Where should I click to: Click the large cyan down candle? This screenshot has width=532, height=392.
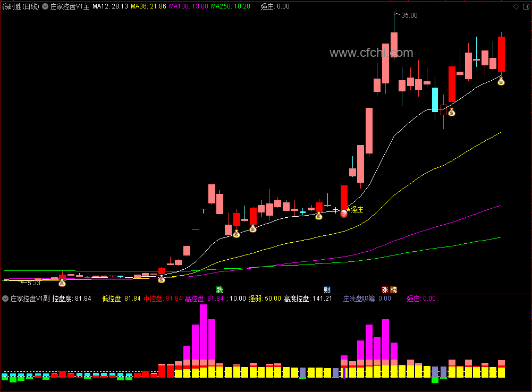[x=435, y=99]
